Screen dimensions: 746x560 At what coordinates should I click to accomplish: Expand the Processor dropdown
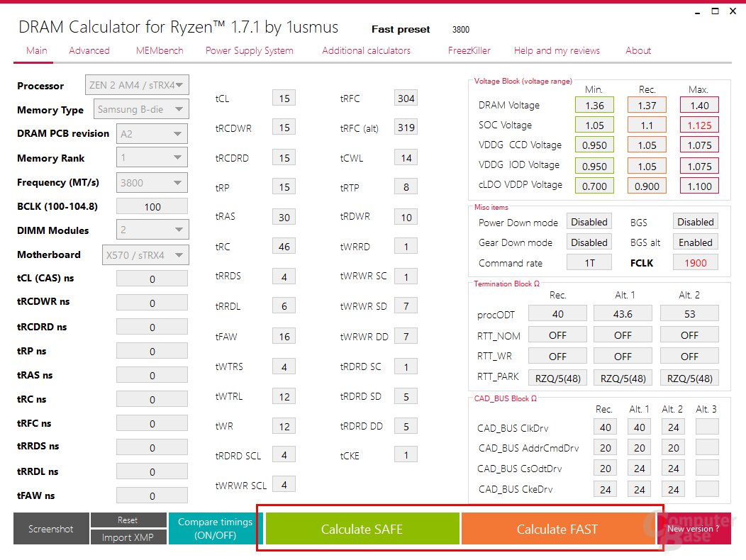pyautogui.click(x=137, y=85)
